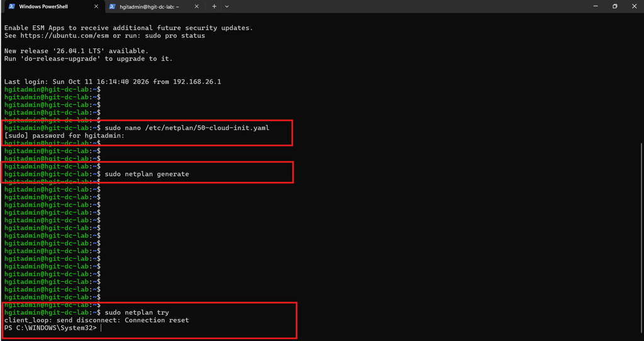This screenshot has height=341, width=644.
Task: Click the 'PS C:\WINDOWS\System32>' prompt
Action: (x=50, y=328)
